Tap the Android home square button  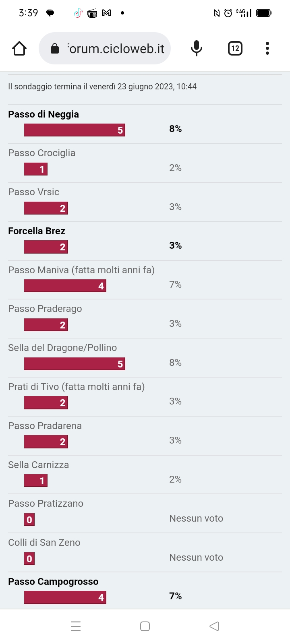pos(145,626)
